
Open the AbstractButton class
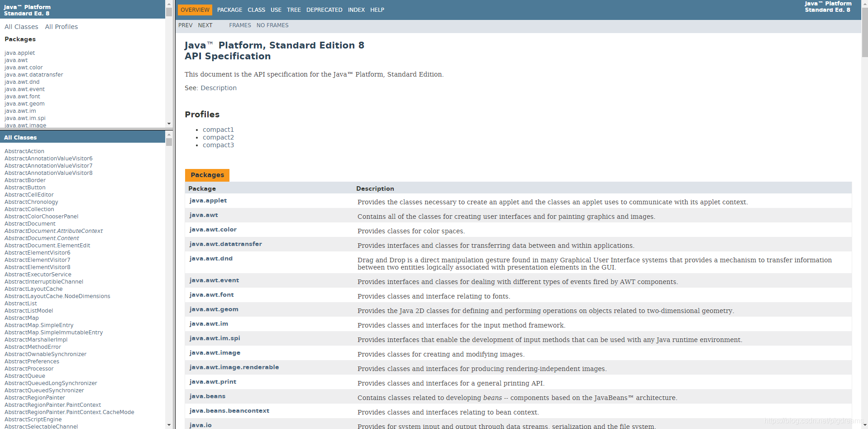(25, 188)
